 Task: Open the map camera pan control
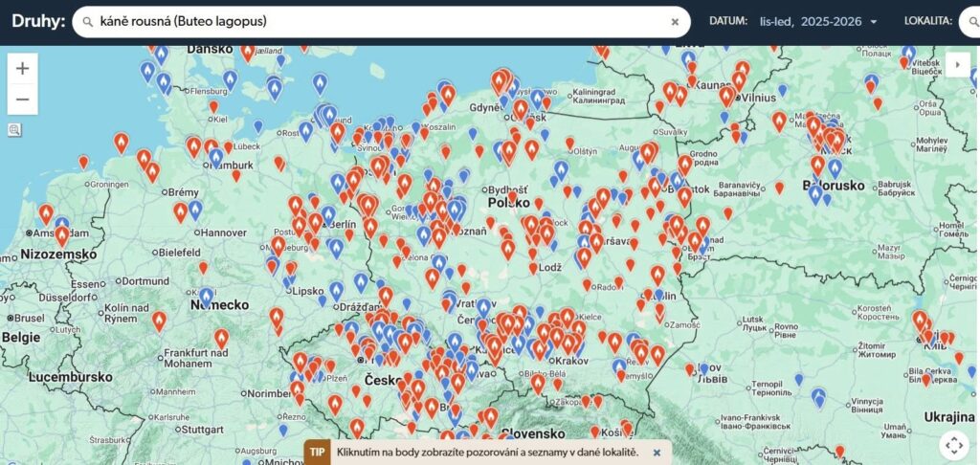[x=954, y=445]
